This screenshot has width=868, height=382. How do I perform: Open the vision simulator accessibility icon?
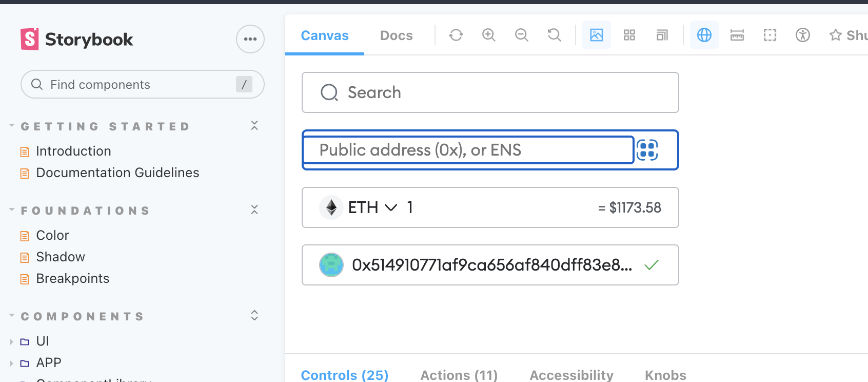802,35
